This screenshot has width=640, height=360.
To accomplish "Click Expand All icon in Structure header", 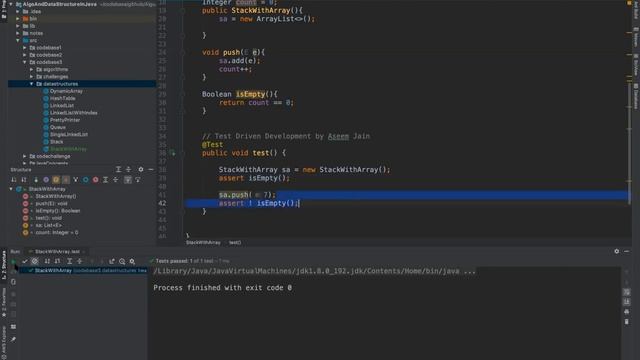I will click(x=118, y=169).
